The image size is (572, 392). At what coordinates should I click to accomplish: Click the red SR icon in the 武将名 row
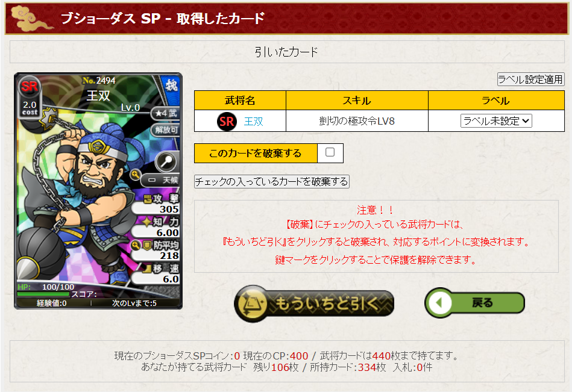[x=227, y=121]
